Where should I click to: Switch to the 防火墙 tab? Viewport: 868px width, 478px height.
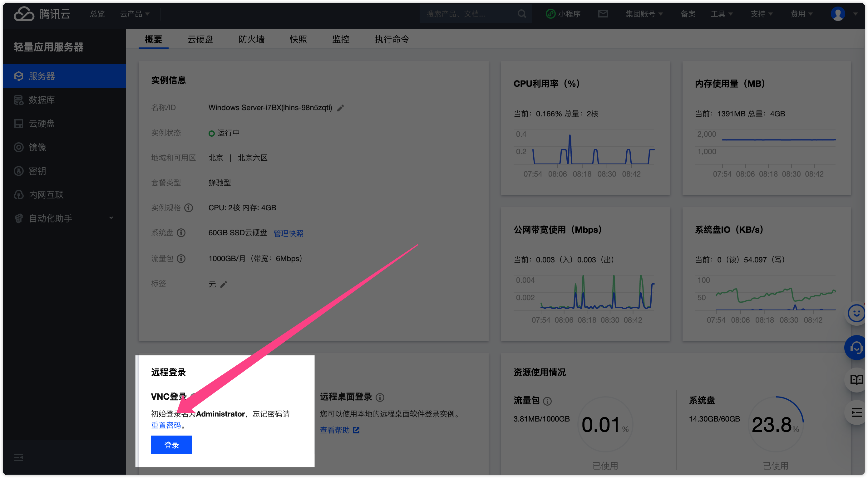(x=251, y=39)
